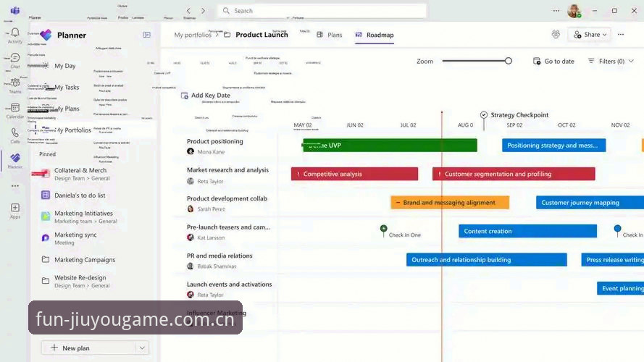The image size is (644, 362).
Task: Select Launch events and activations row
Action: pyautogui.click(x=229, y=284)
